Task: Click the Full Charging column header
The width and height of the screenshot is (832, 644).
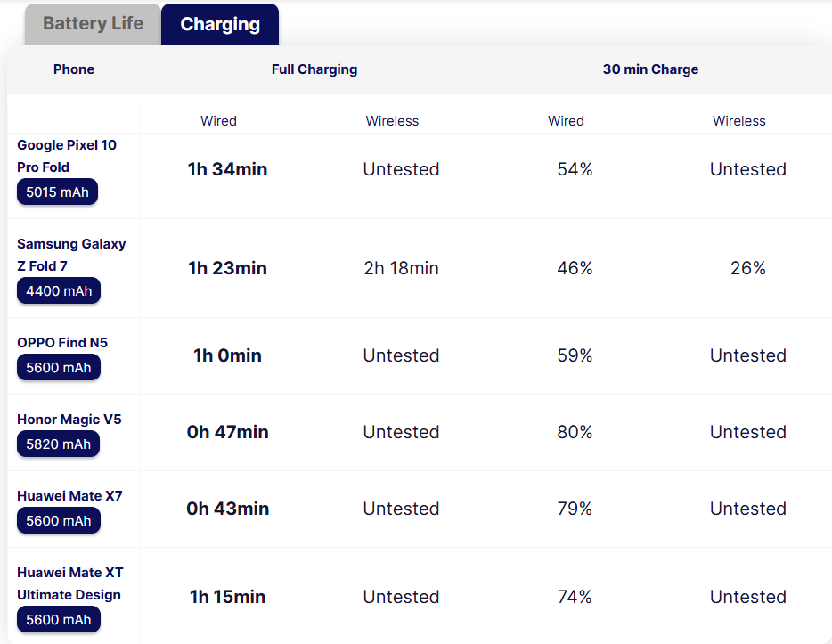Action: [x=314, y=69]
